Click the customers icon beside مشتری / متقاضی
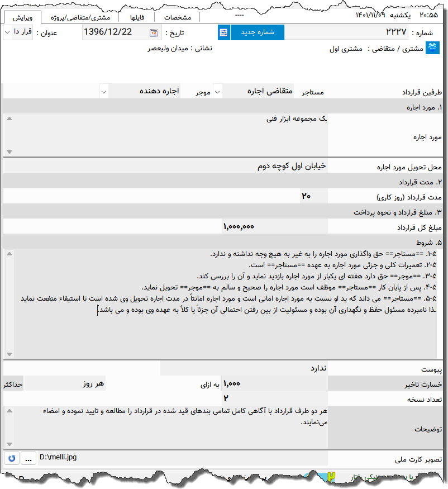The height and width of the screenshot is (489, 448). coord(432,48)
